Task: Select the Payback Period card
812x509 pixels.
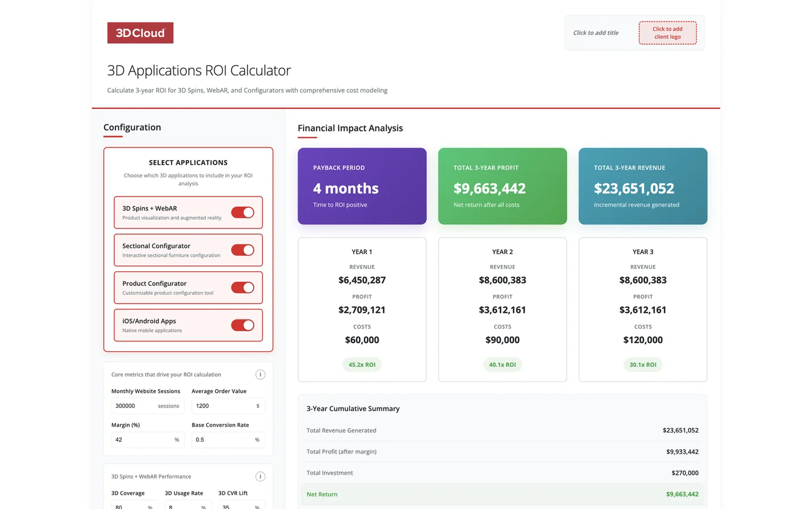Action: [362, 186]
